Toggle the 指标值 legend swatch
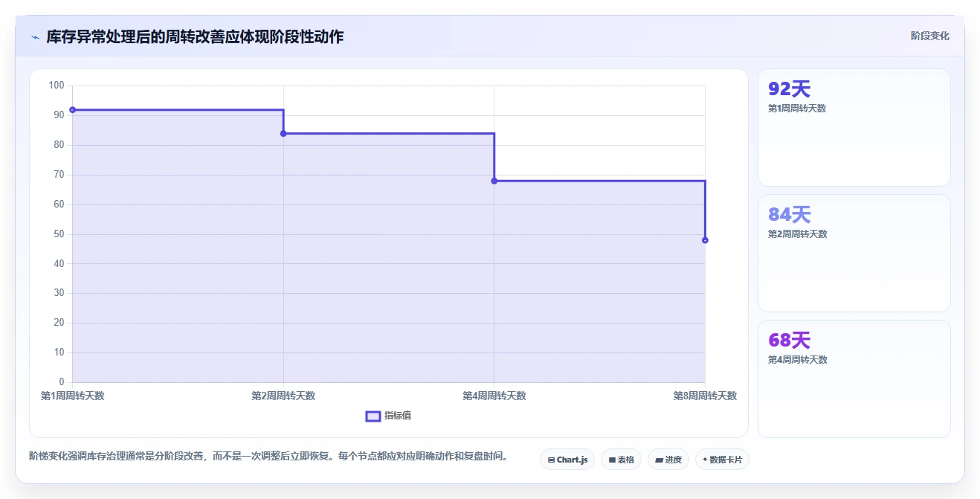The width and height of the screenshot is (980, 499). tap(373, 416)
